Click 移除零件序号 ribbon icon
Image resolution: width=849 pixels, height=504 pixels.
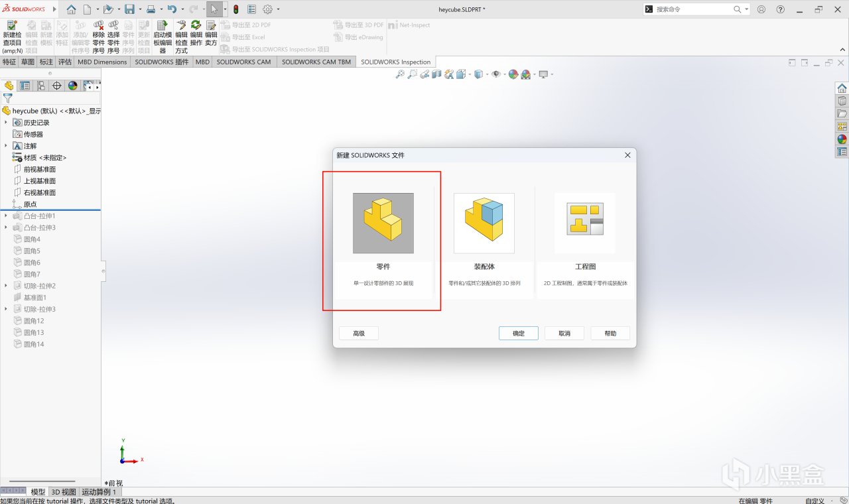(x=98, y=36)
